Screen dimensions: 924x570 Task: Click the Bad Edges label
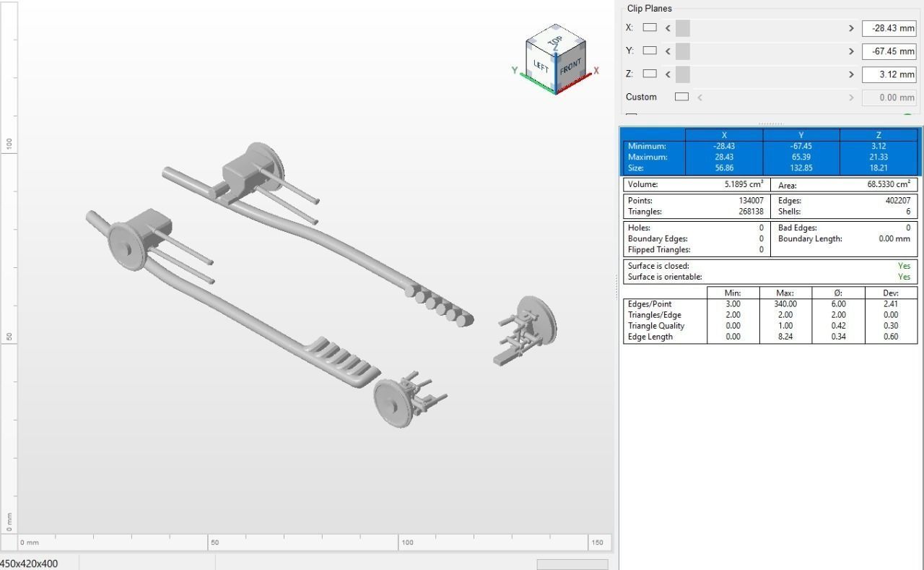click(797, 228)
